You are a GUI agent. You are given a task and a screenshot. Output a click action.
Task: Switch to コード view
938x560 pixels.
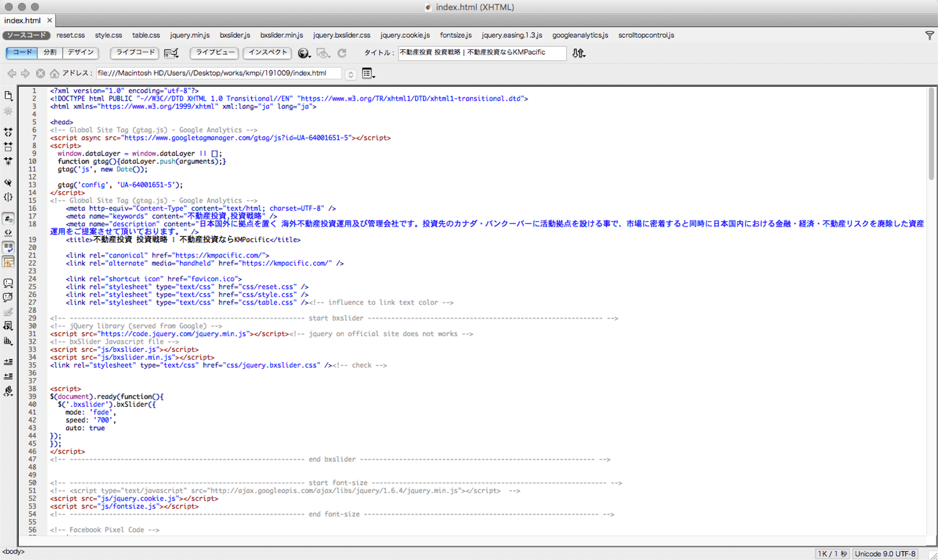click(22, 53)
